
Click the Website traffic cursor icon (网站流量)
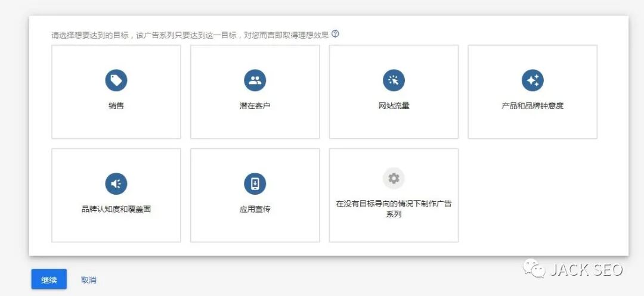click(394, 80)
